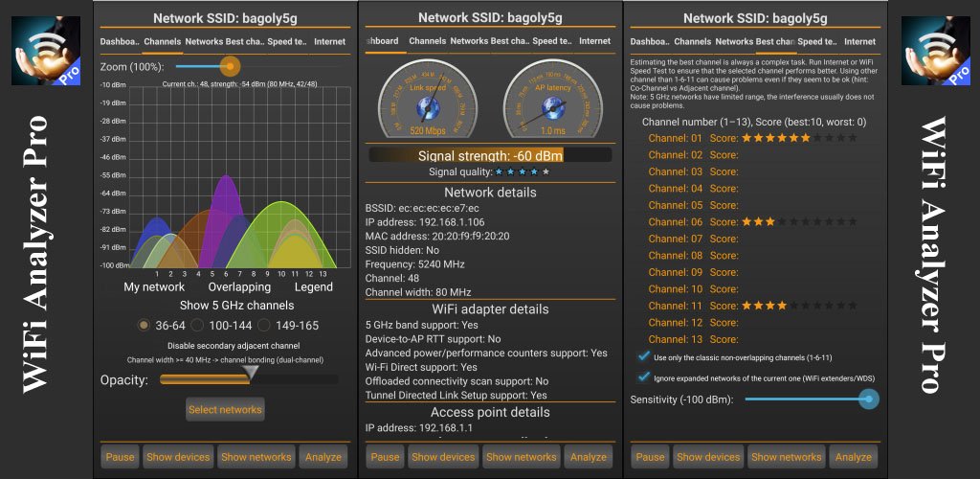Select the 149-165 channel range radio button

264,325
